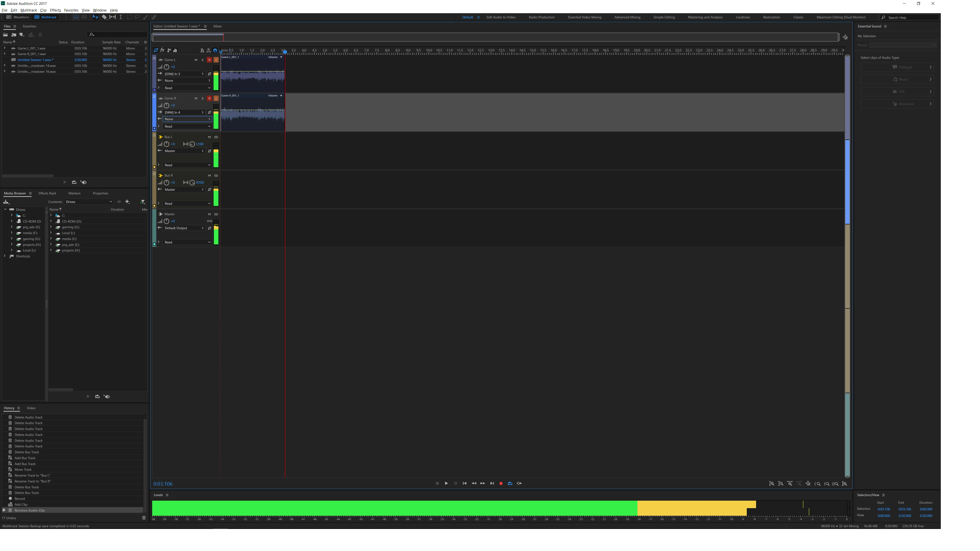Disarm record on Game R track
This screenshot has height=551, width=980.
(209, 98)
